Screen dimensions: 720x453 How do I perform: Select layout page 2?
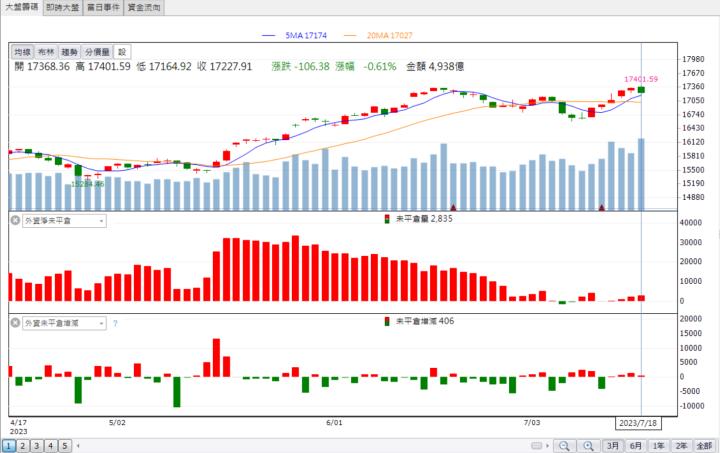click(22, 445)
